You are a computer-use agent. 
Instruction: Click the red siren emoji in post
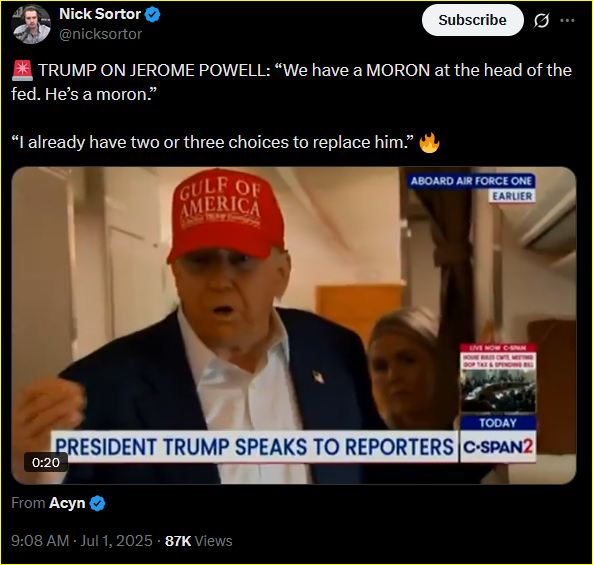(22, 71)
